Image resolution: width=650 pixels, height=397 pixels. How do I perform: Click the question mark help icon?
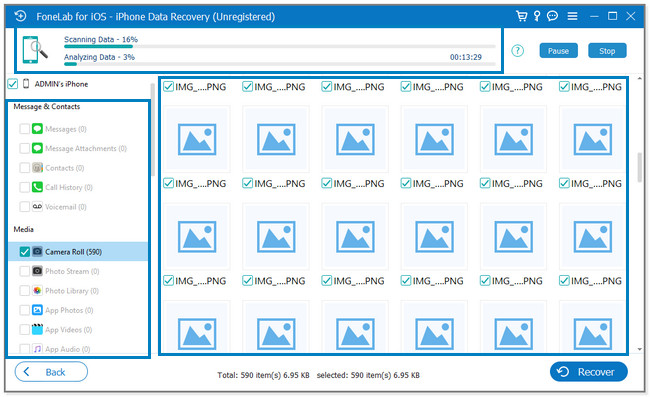point(517,51)
